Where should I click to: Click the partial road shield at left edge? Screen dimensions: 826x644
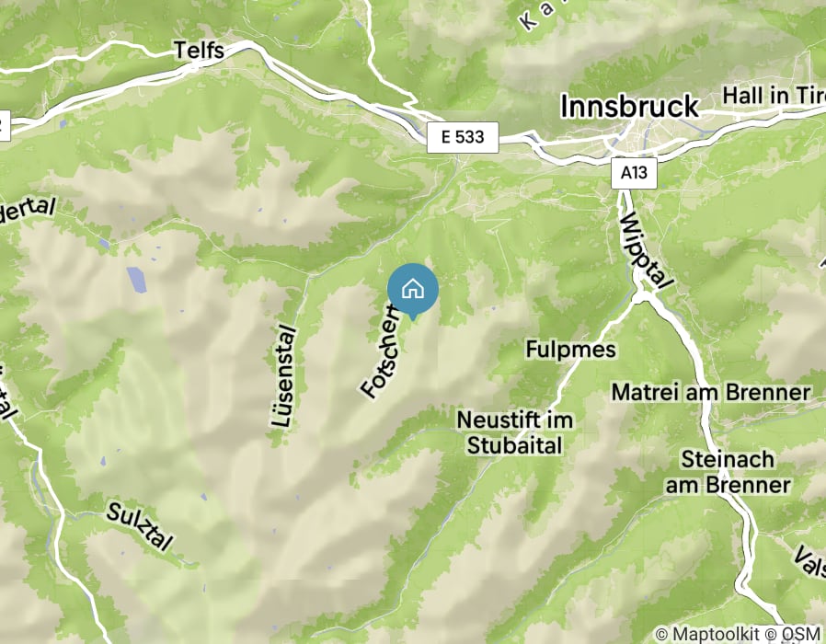coord(5,126)
